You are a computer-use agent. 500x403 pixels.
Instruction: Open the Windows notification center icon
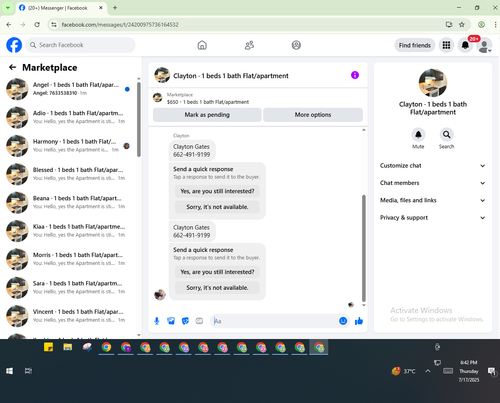pos(491,371)
